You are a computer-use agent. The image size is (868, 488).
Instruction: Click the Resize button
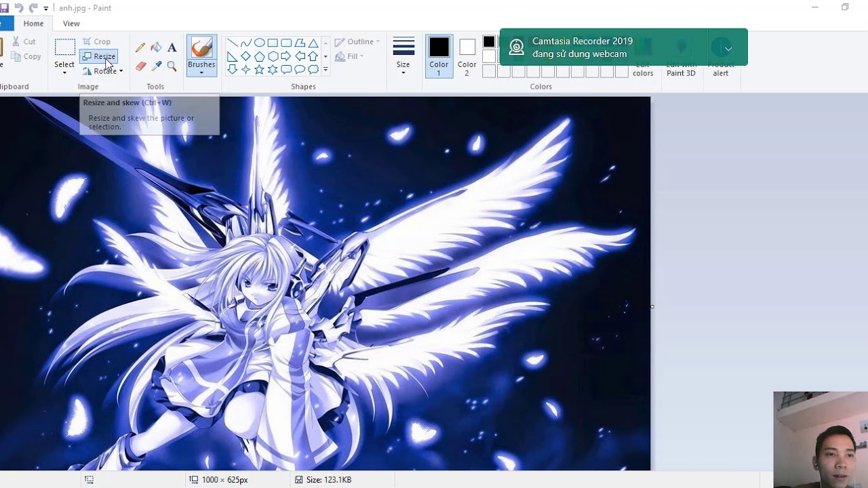99,56
